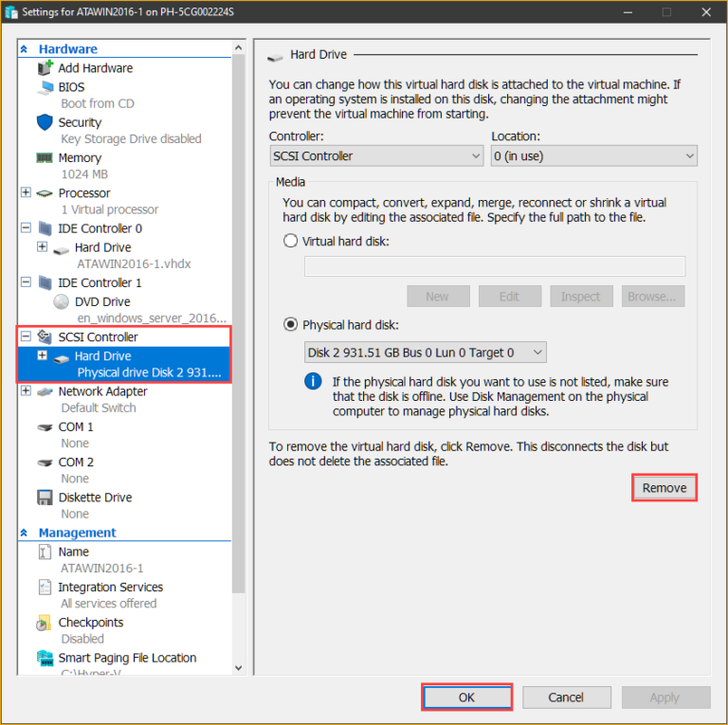
Task: Click the Add Hardware icon
Action: (45, 68)
